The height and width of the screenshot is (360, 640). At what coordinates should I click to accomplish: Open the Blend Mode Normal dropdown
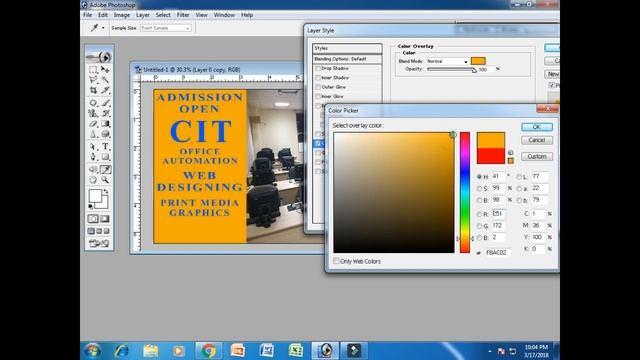(447, 61)
